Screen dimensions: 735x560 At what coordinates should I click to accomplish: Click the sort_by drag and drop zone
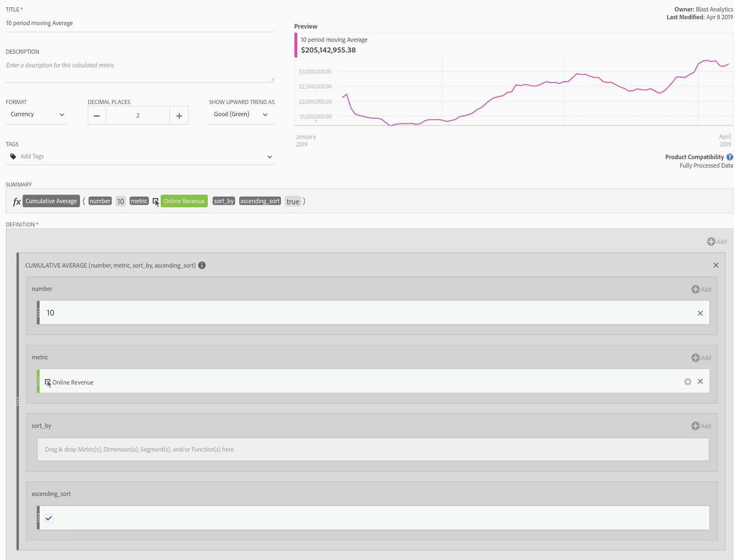click(373, 449)
